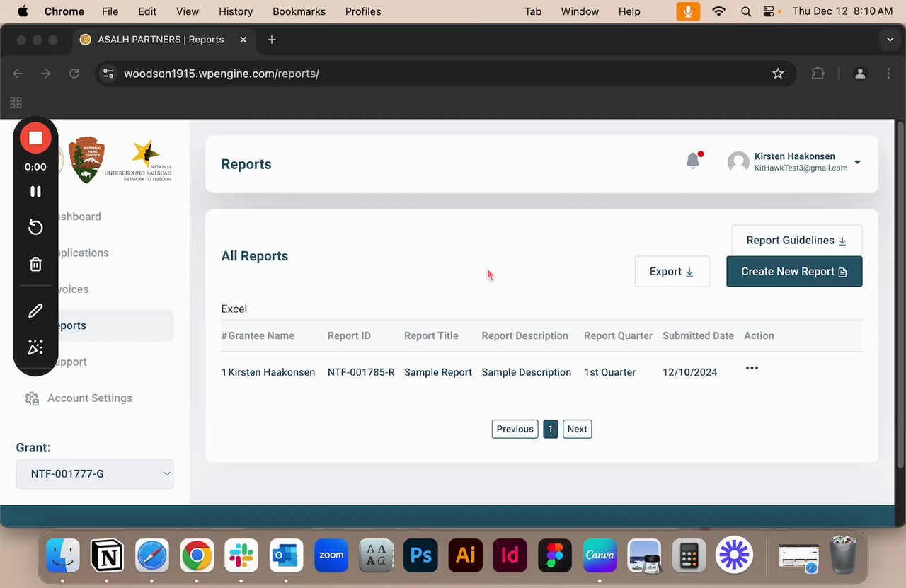Sort by Report Title column header
Screen dimensions: 906x588
[431, 335]
